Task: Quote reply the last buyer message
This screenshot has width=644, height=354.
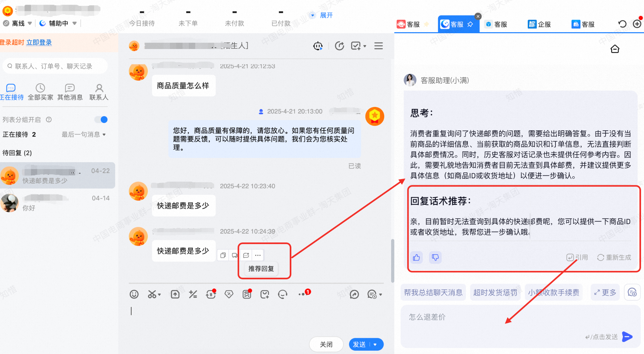Action: coord(234,255)
